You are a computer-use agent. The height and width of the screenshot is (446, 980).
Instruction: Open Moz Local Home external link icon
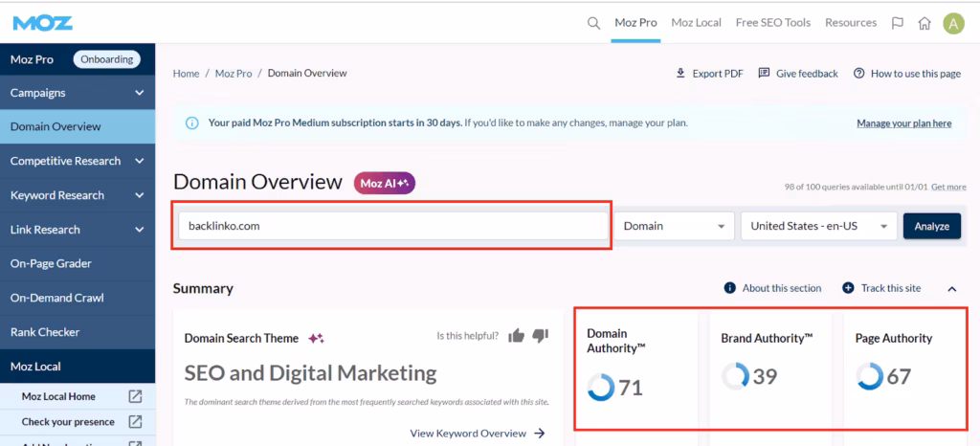tap(135, 396)
